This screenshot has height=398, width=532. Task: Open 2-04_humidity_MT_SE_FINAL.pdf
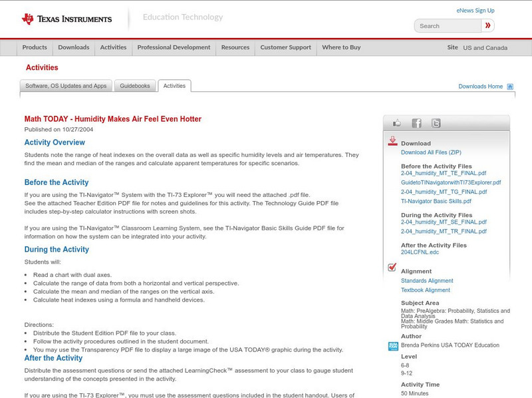[444, 222]
